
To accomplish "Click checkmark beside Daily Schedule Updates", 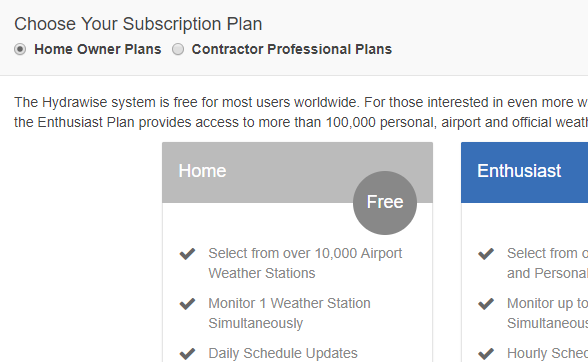I will pos(188,353).
